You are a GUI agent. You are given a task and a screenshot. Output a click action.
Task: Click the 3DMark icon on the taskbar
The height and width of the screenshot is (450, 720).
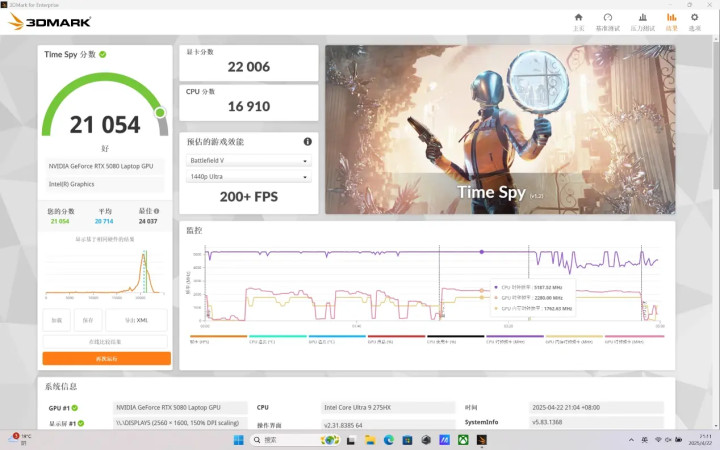[x=481, y=440]
